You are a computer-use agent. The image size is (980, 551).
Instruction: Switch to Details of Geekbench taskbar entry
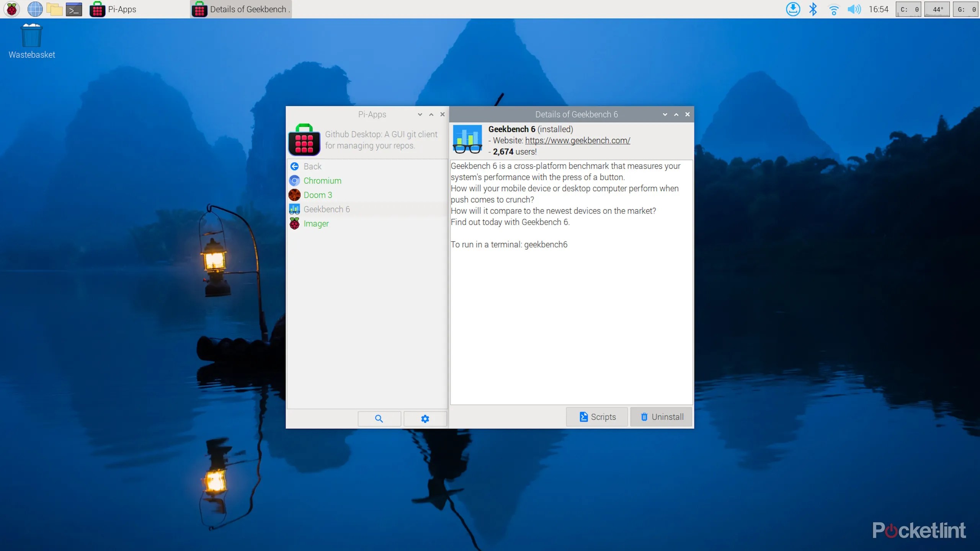coord(240,9)
